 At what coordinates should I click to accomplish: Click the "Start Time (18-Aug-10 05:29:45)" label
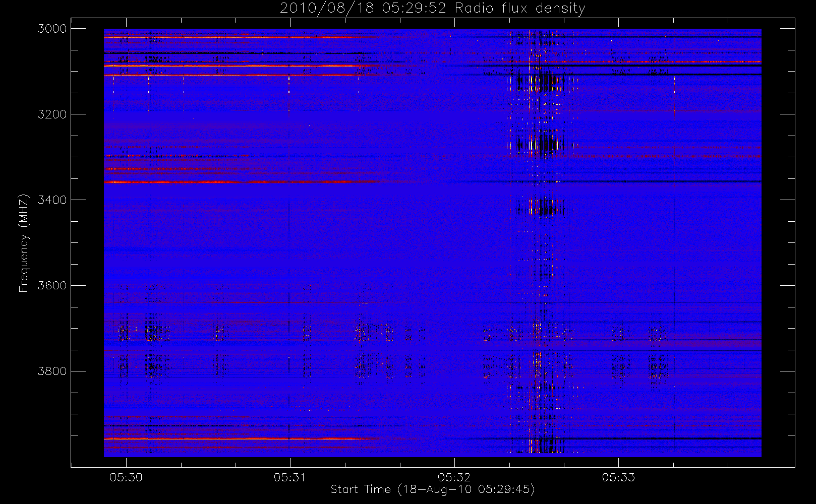pyautogui.click(x=433, y=489)
